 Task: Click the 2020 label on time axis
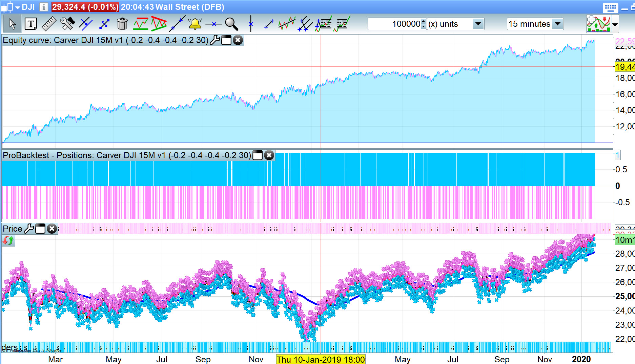click(x=581, y=359)
